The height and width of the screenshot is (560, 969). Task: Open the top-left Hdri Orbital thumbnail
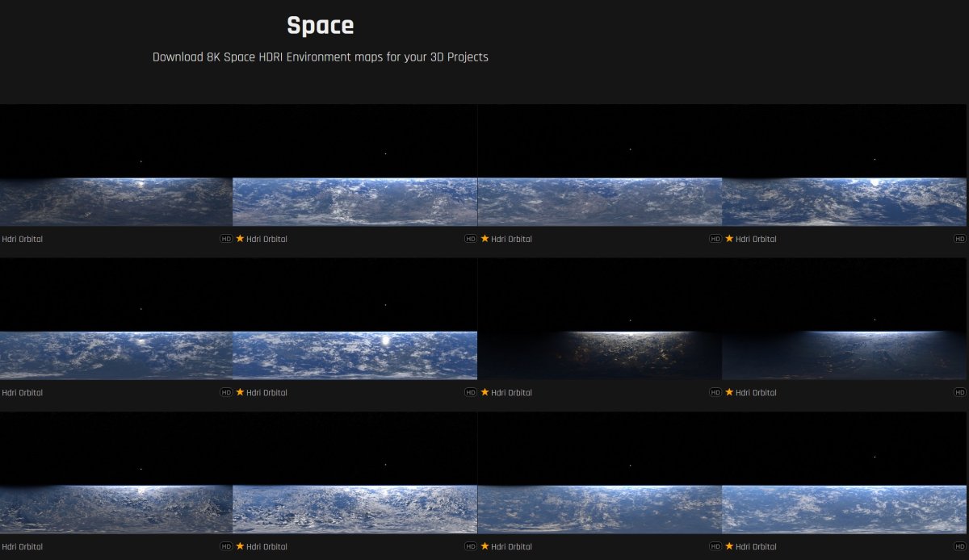(x=116, y=166)
